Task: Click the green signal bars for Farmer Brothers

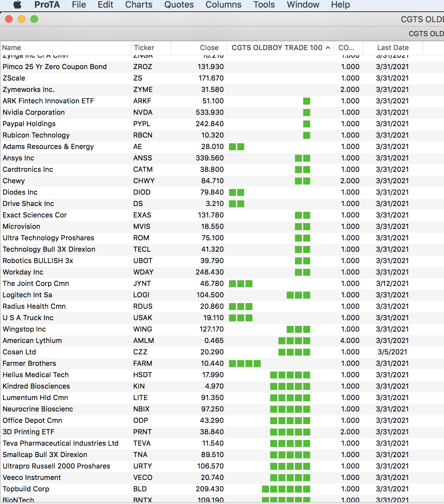Action: 245,364
